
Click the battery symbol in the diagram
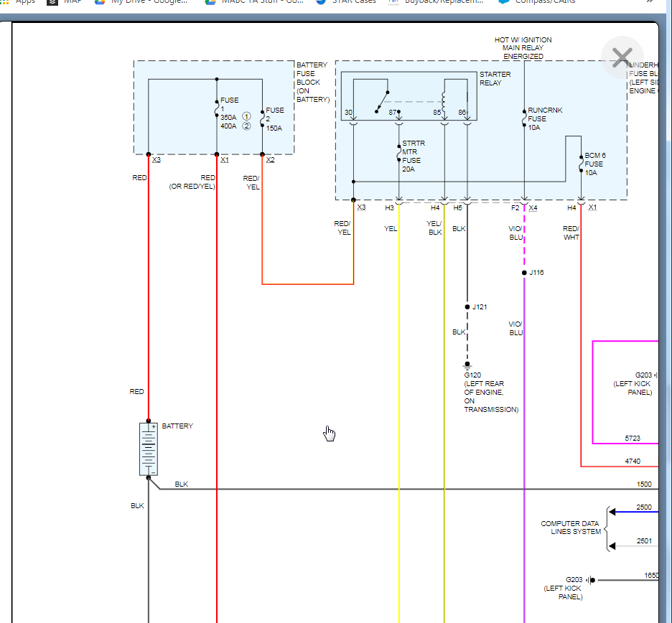pyautogui.click(x=149, y=449)
